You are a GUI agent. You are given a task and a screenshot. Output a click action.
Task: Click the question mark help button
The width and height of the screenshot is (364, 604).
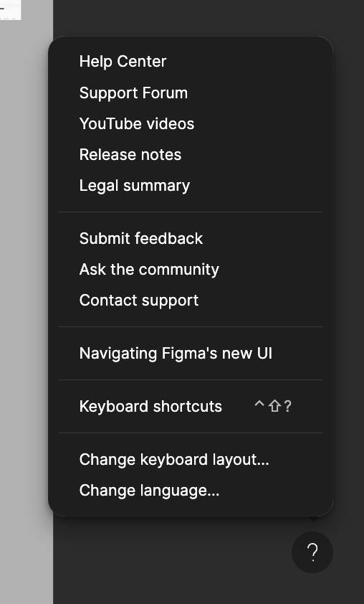(312, 552)
